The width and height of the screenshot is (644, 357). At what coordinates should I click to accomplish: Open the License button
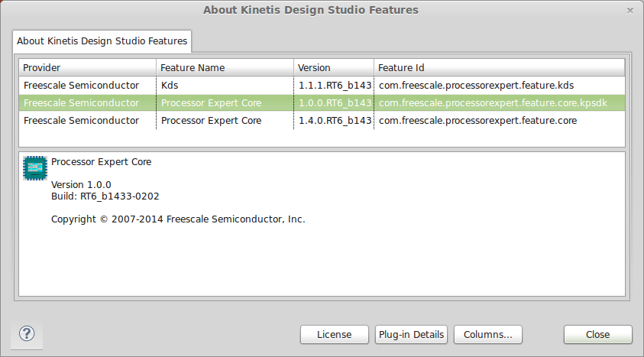334,334
